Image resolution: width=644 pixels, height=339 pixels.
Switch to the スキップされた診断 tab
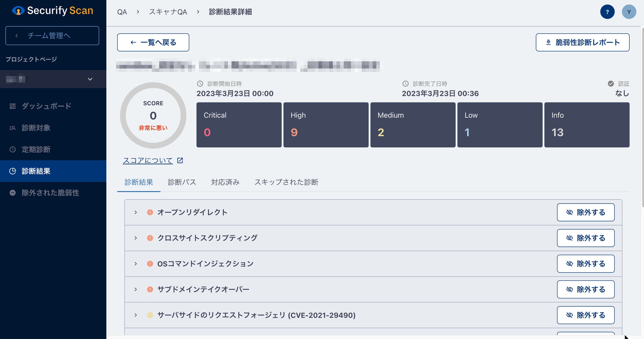[286, 182]
